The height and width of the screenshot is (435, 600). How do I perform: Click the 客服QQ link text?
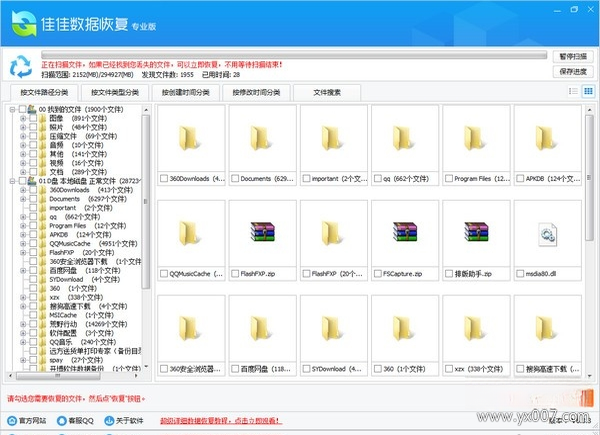click(x=81, y=421)
